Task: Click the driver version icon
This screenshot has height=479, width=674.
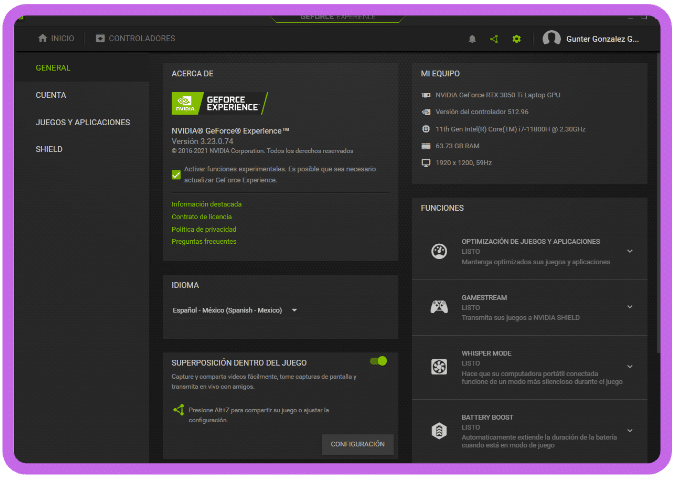Action: click(x=426, y=112)
